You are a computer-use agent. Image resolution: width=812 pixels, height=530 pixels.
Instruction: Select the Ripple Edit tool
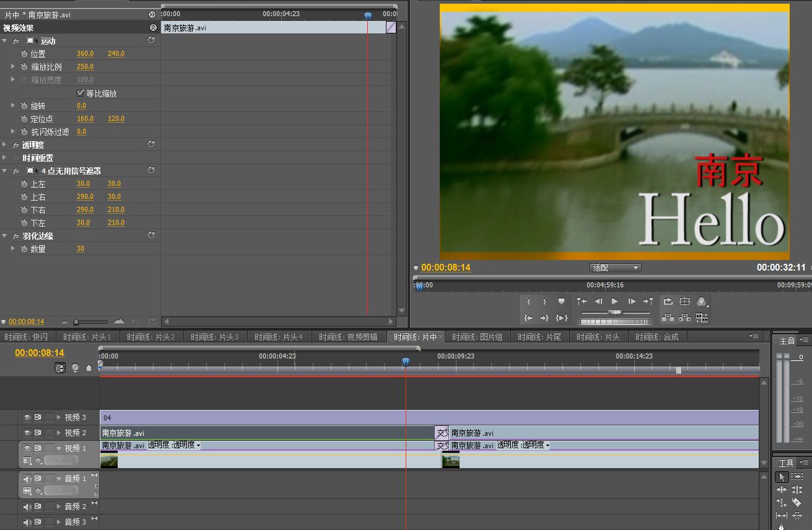tap(782, 490)
